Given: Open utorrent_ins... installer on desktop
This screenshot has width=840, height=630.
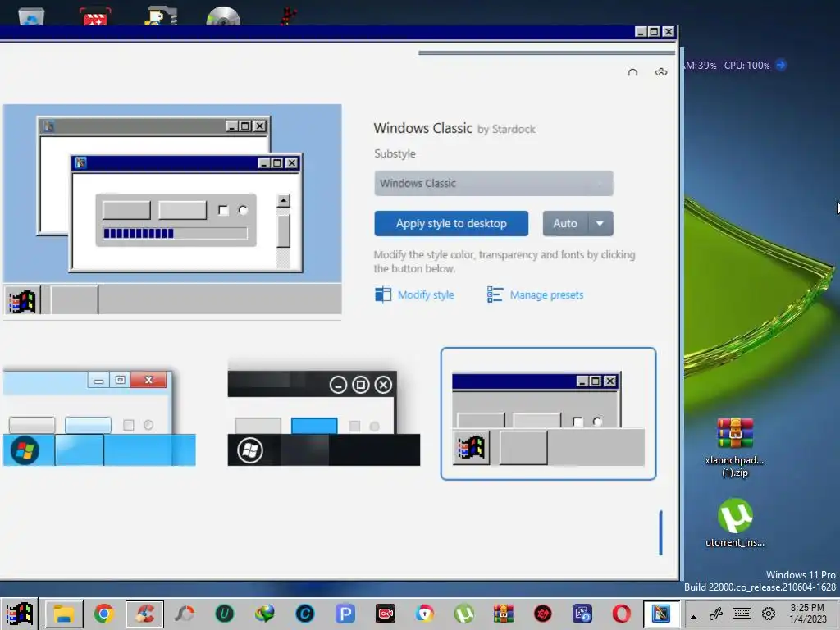Looking at the screenshot, I should click(x=734, y=523).
